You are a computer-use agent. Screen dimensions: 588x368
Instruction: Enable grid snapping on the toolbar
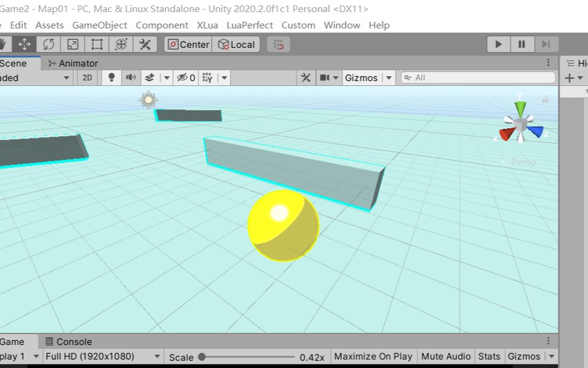coord(278,44)
